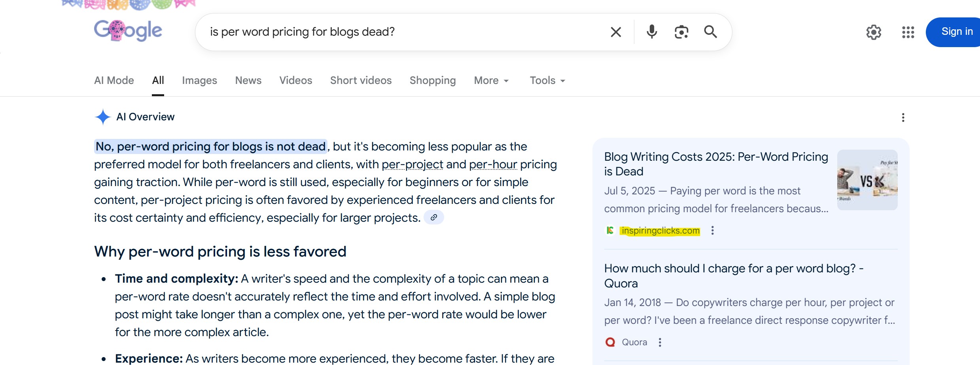Click the Google holiday doodle logo
980x365 pixels.
pyautogui.click(x=128, y=30)
